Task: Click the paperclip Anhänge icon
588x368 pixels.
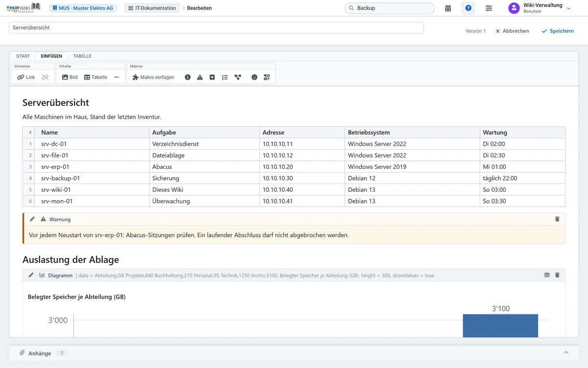Action: click(22, 353)
